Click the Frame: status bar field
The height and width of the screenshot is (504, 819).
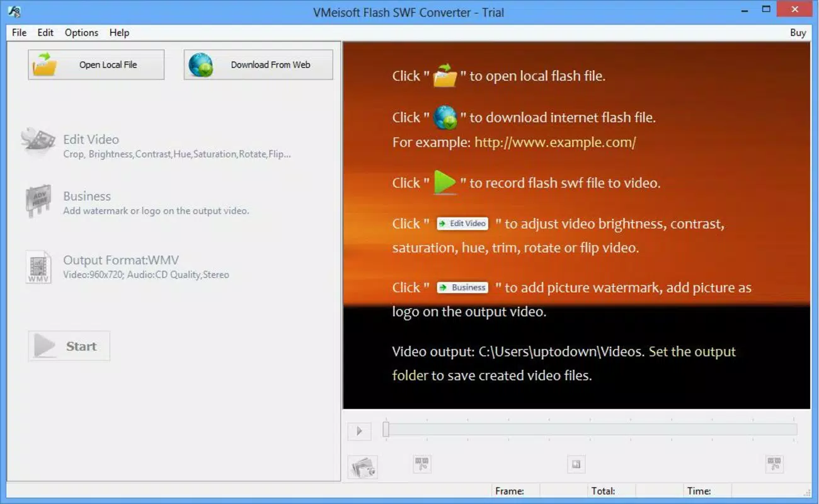coord(515,491)
